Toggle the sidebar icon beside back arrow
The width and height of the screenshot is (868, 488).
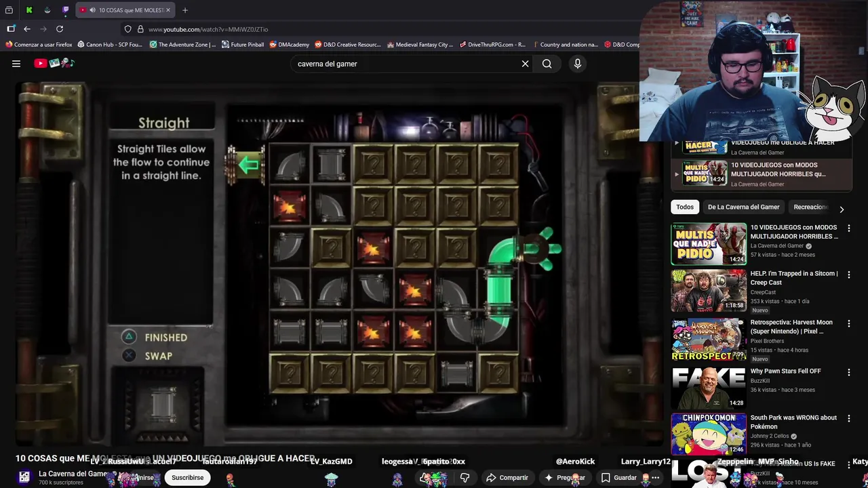[x=11, y=29]
